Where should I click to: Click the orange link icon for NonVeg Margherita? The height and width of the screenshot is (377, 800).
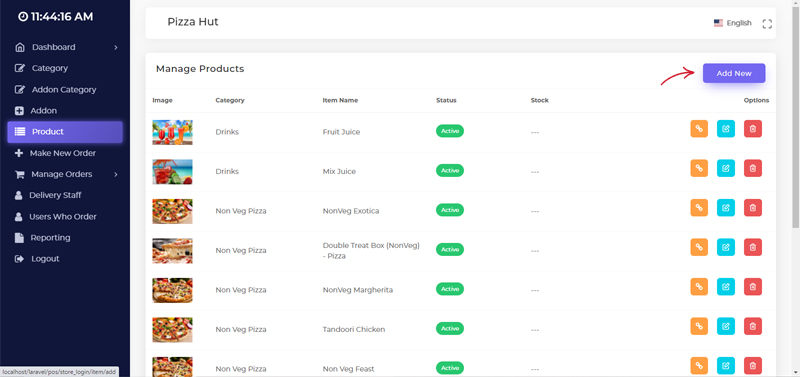pyautogui.click(x=699, y=287)
